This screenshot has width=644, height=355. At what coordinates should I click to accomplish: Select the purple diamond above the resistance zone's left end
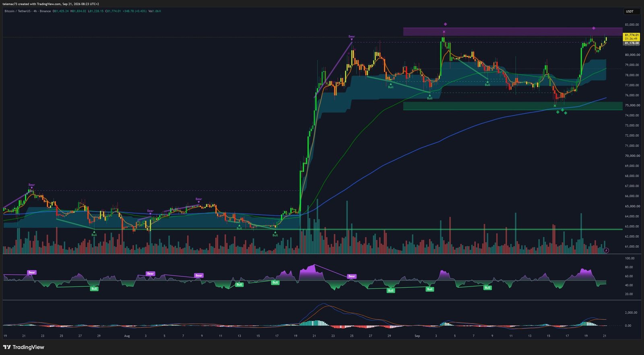tap(445, 24)
